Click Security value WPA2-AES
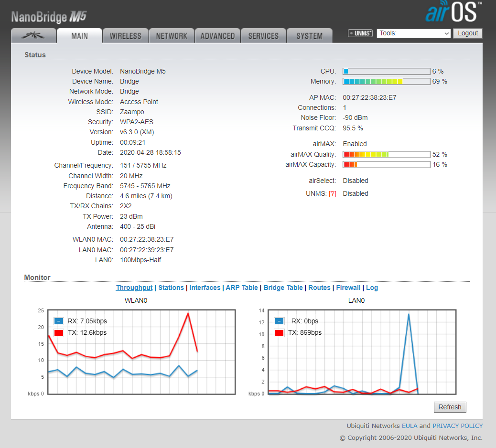The image size is (496, 448). [137, 122]
